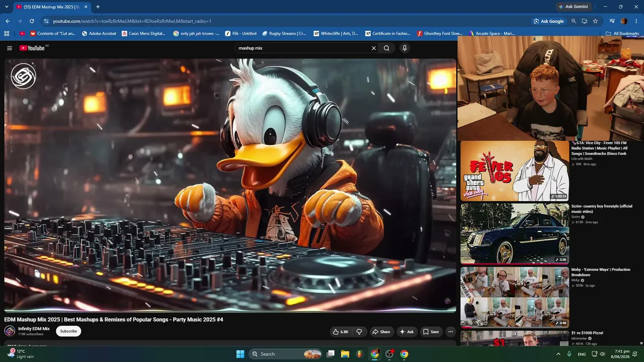Click the Scrim- country boy freestyle title
Image resolution: width=644 pixels, height=362 pixels.
(602, 209)
